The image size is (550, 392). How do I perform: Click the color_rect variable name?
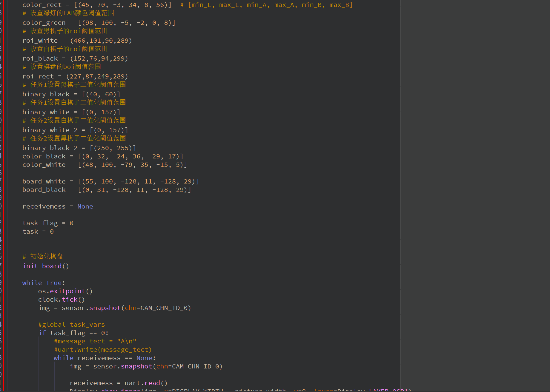[42, 5]
